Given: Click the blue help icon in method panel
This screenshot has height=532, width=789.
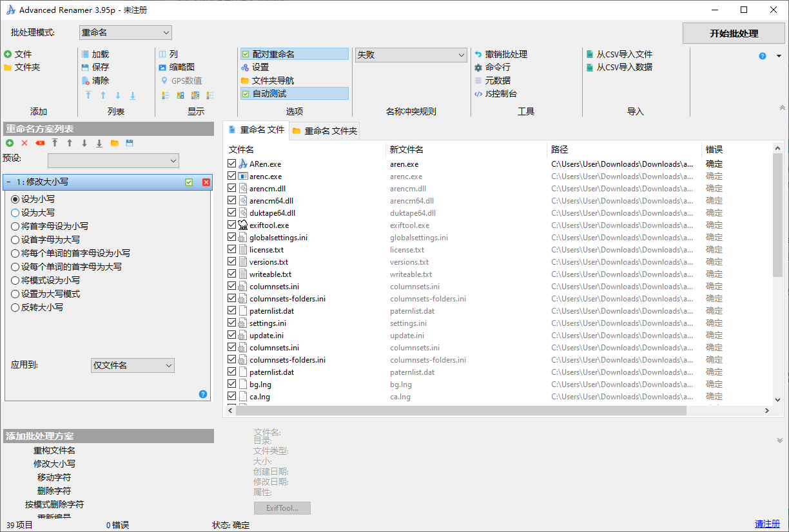Looking at the screenshot, I should pos(203,394).
